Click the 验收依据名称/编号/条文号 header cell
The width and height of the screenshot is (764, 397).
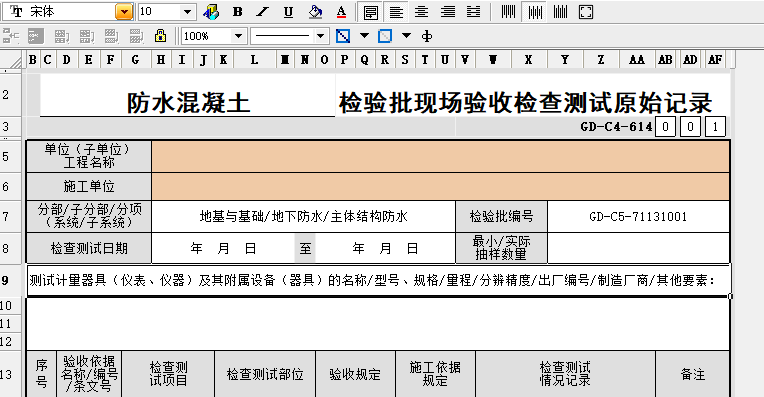(x=89, y=374)
